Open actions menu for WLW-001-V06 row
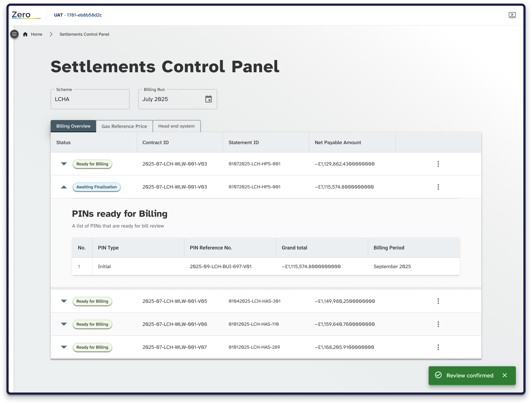532x404 pixels. point(438,324)
